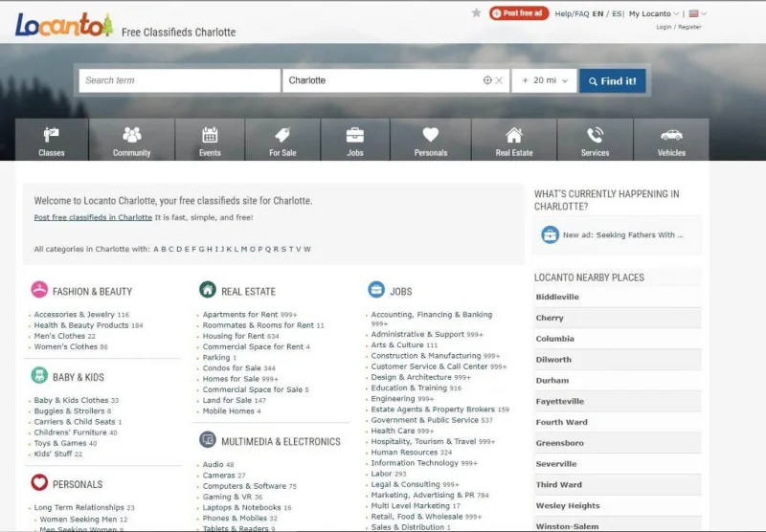Click the locate-me crosshair icon
This screenshot has width=766, height=532.
[487, 80]
